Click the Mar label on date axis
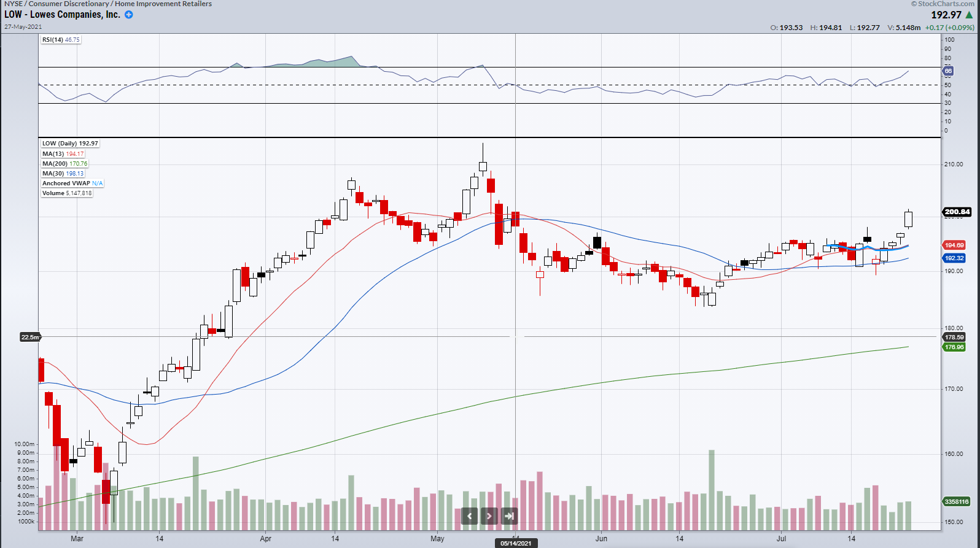Viewport: 980px width, 548px height. coord(77,539)
